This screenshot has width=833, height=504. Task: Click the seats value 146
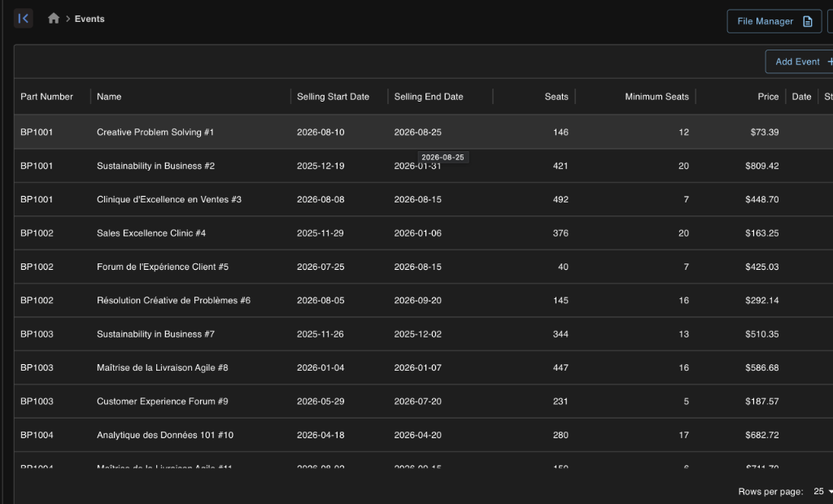pyautogui.click(x=560, y=133)
